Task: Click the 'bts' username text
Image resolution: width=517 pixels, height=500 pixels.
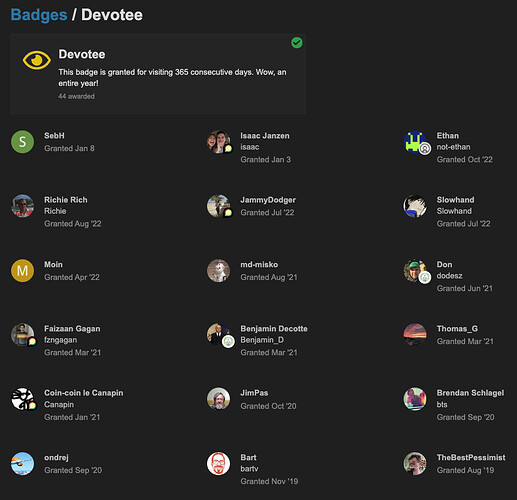Action: click(x=442, y=404)
